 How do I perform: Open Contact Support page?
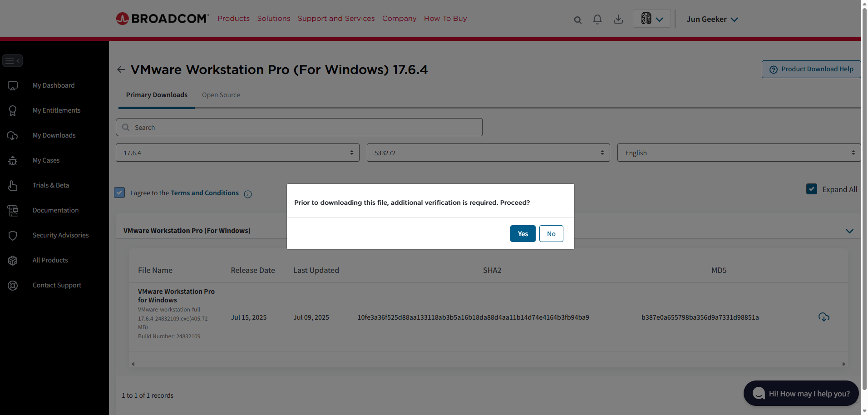57,285
